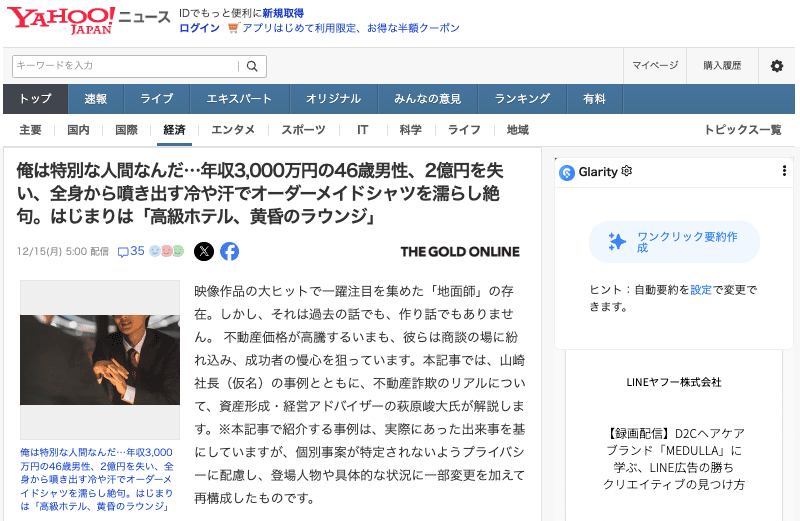This screenshot has width=800, height=521.
Task: Click the Glarity logo icon
Action: click(x=567, y=172)
